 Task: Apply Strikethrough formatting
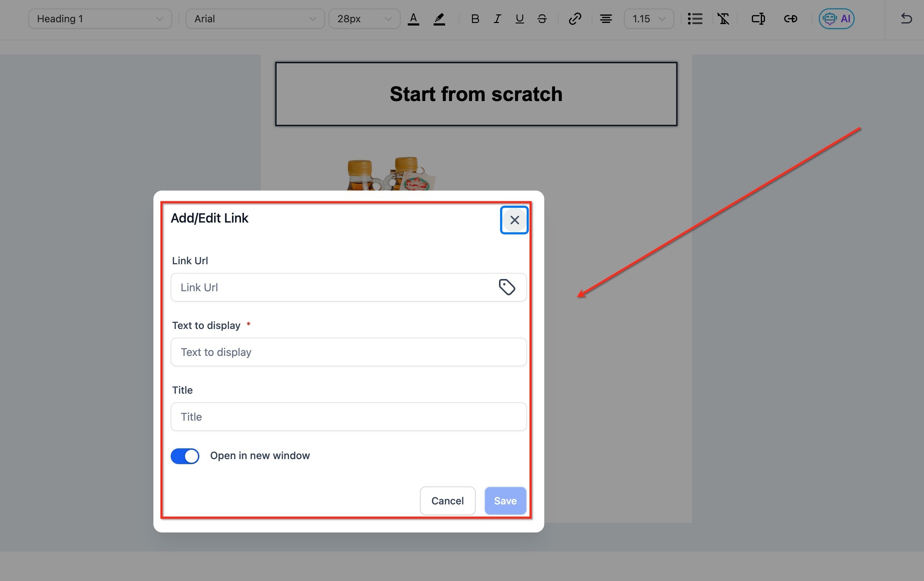[542, 18]
